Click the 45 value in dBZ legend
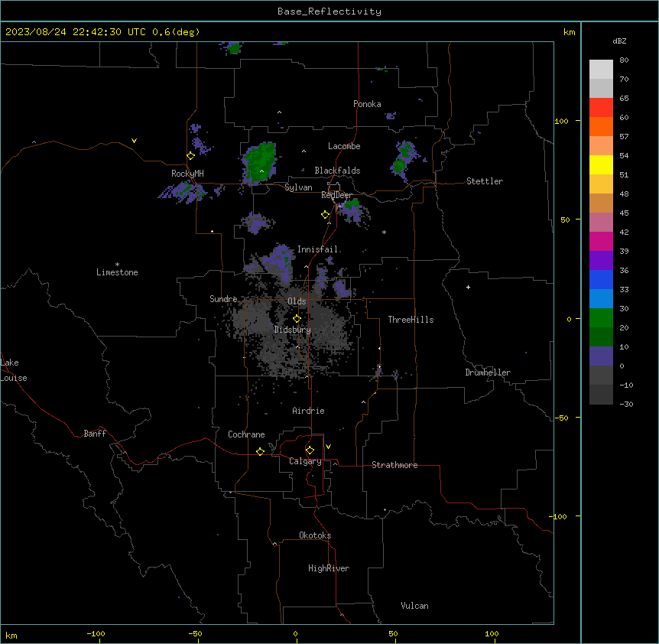The height and width of the screenshot is (644, 659). coord(624,213)
